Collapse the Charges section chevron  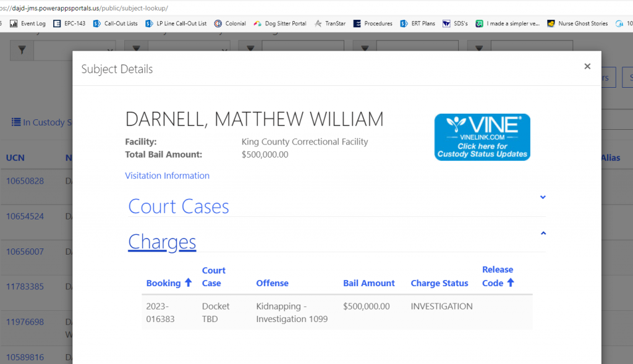pos(543,233)
